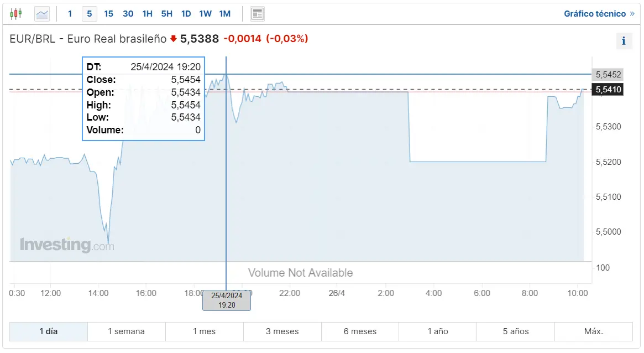View the Máx. range tab
Image resolution: width=644 pixels, height=353 pixels.
point(594,331)
